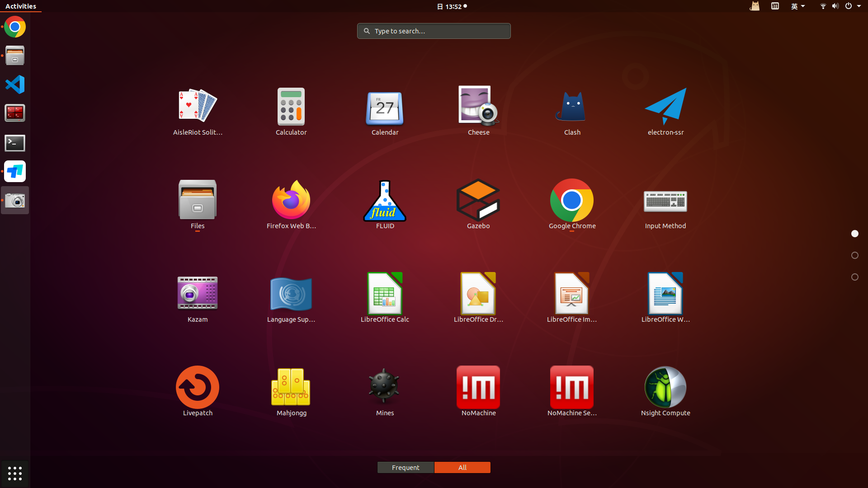Open Livepatch settings app
Image resolution: width=868 pixels, height=488 pixels.
click(198, 388)
